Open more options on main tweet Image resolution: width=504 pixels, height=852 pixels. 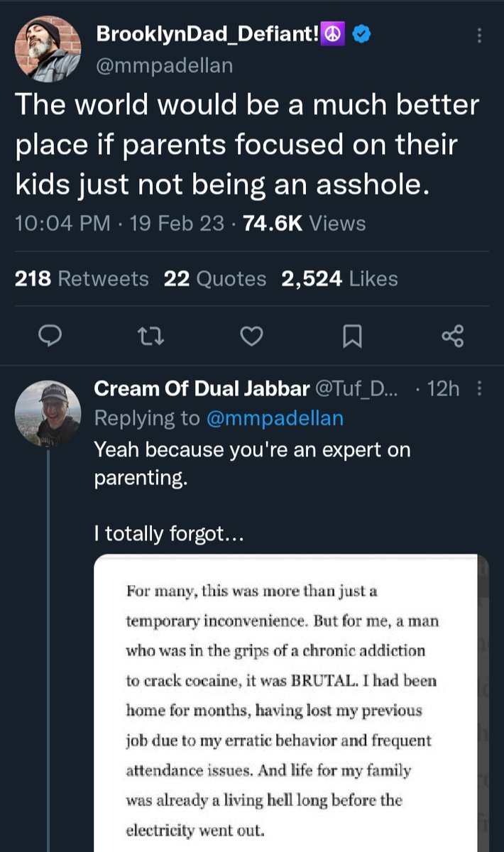480,35
